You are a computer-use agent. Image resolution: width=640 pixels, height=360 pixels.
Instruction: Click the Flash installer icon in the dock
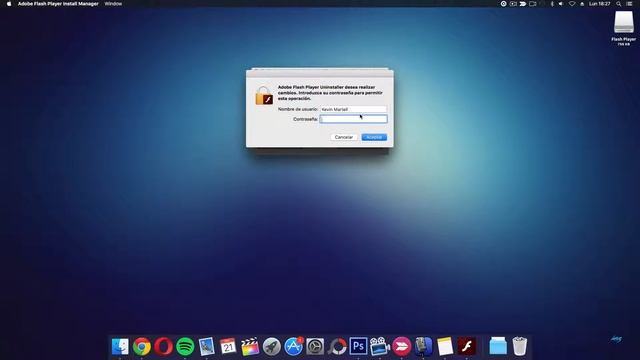[467, 347]
